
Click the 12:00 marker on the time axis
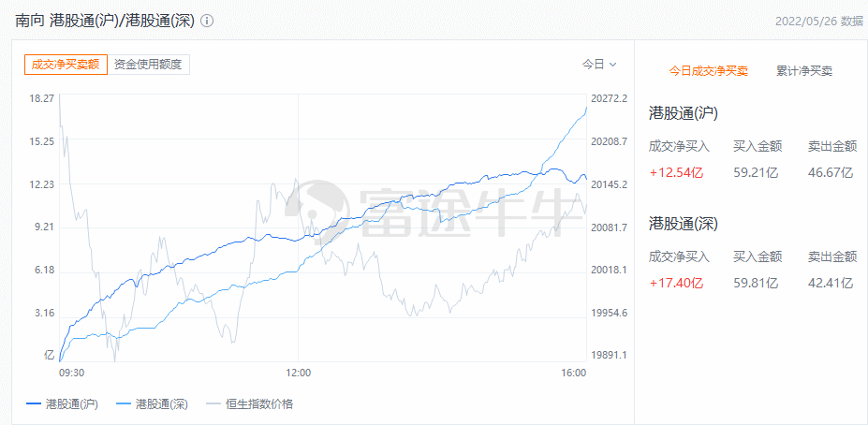click(x=298, y=373)
